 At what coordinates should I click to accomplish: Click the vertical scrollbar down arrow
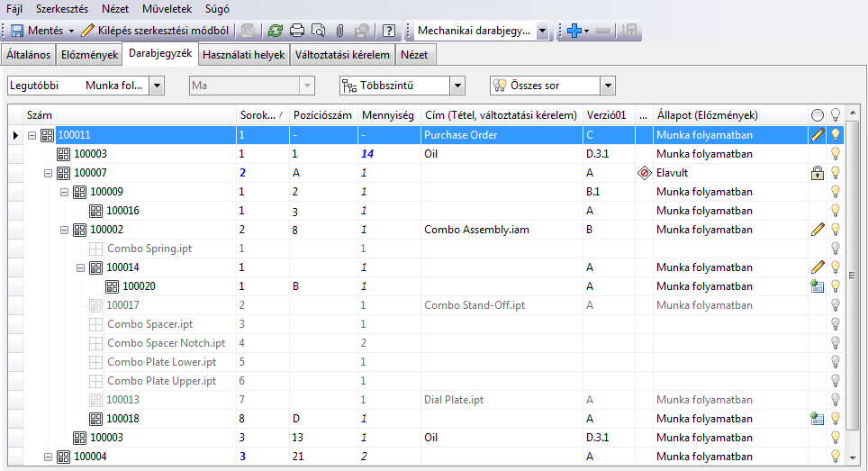pos(853,457)
